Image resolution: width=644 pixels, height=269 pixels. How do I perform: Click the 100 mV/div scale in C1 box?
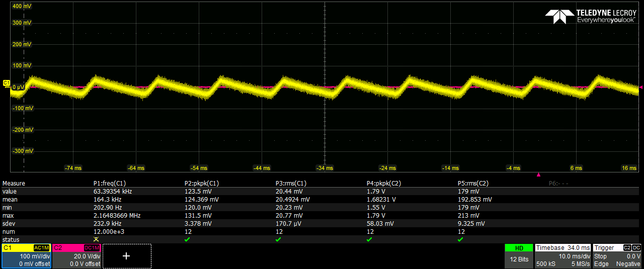coord(35,256)
